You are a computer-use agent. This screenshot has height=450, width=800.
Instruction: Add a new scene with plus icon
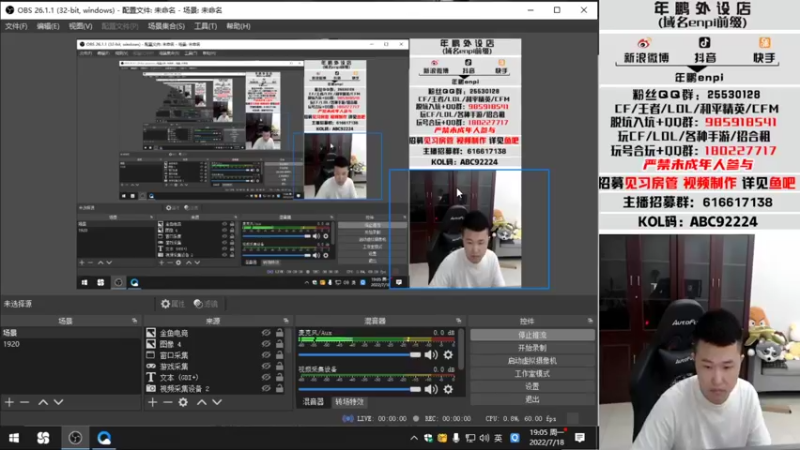(x=9, y=402)
